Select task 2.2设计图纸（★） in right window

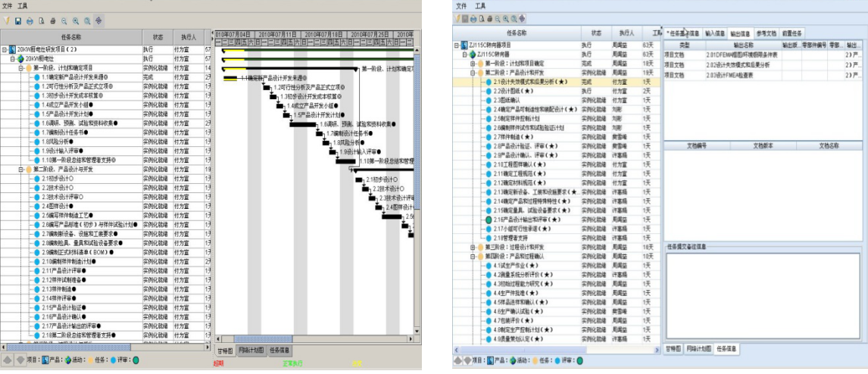(x=514, y=91)
